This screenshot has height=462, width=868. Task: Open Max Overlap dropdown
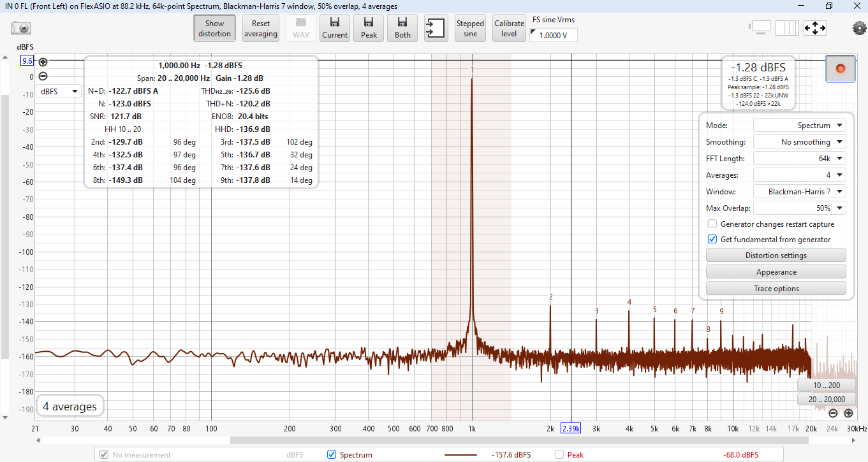tap(800, 208)
